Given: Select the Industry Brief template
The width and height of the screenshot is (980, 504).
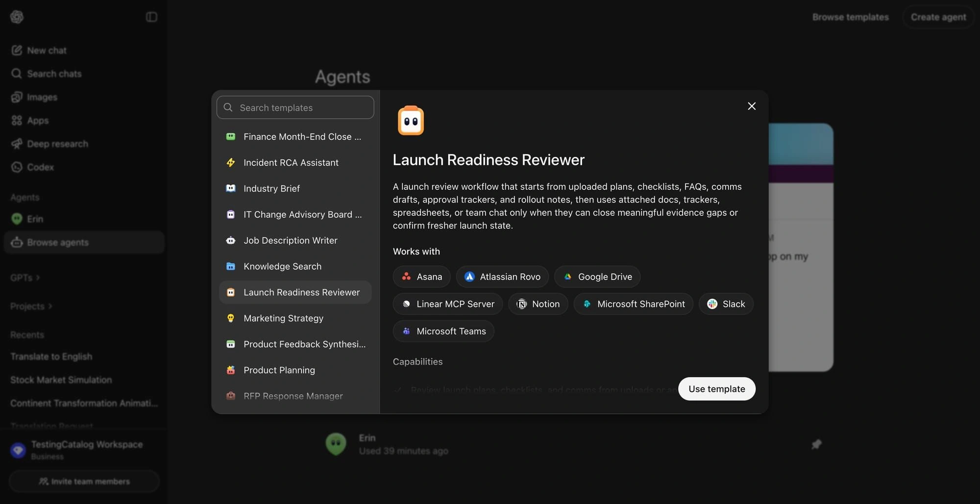Looking at the screenshot, I should coord(295,188).
